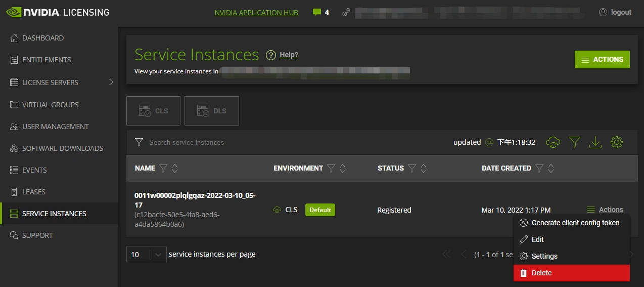Choose Settings from the Actions menu
Viewport: 644px width, 287px height.
click(x=572, y=256)
